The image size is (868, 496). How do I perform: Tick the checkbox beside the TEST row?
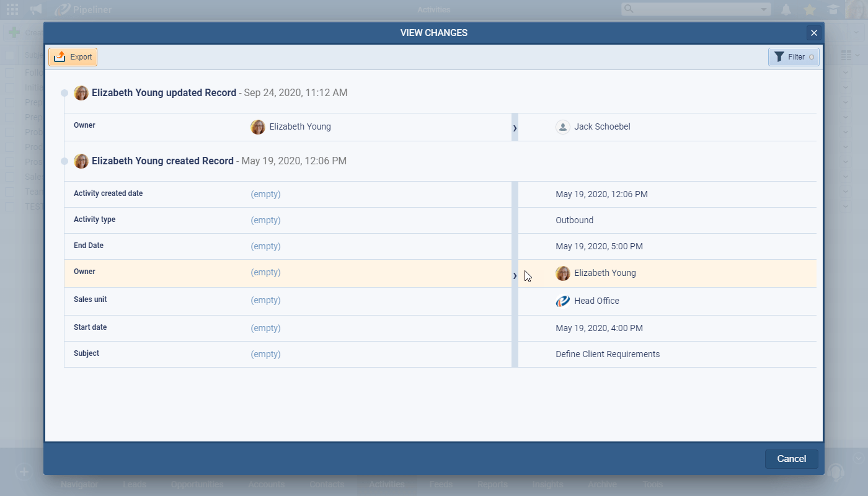pos(9,206)
